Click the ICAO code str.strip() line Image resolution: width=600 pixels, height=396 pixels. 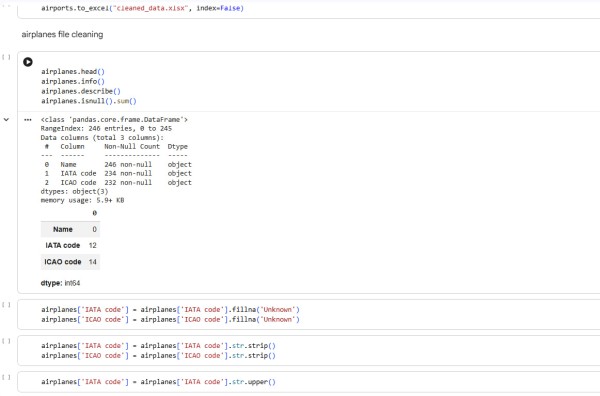tap(158, 356)
